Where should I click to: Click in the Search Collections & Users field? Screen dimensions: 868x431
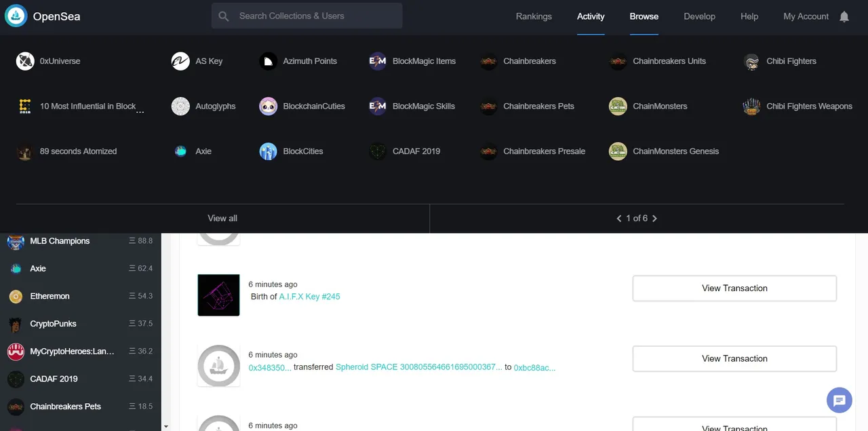[307, 16]
